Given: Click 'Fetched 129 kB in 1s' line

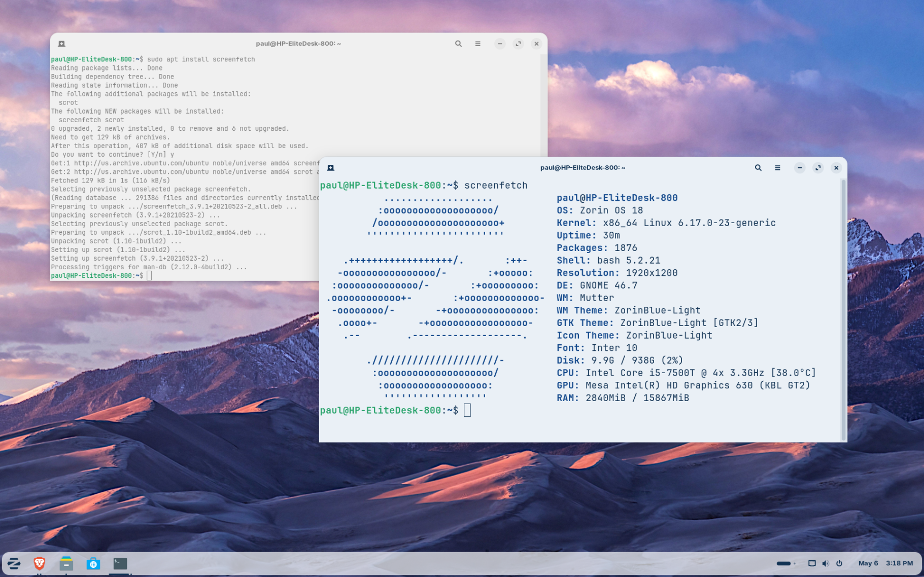Looking at the screenshot, I should click(110, 180).
